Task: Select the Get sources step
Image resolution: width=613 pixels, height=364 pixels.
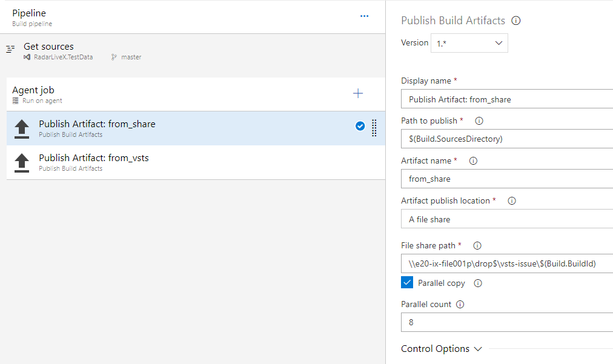Action: click(x=193, y=51)
